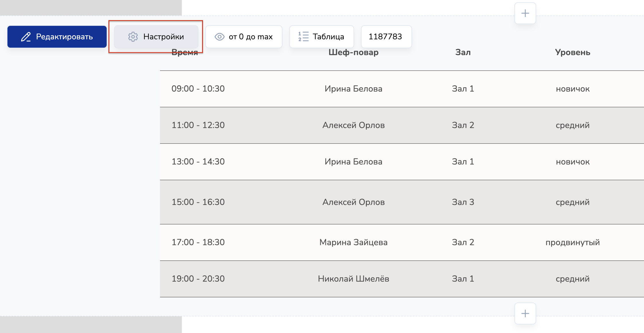Select Николай Шмелёв table cell
Screen dimensions: 644x333
point(353,279)
